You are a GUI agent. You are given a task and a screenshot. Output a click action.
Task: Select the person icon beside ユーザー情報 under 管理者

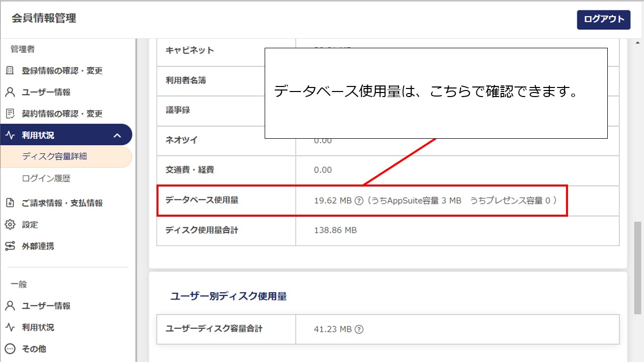coord(11,92)
